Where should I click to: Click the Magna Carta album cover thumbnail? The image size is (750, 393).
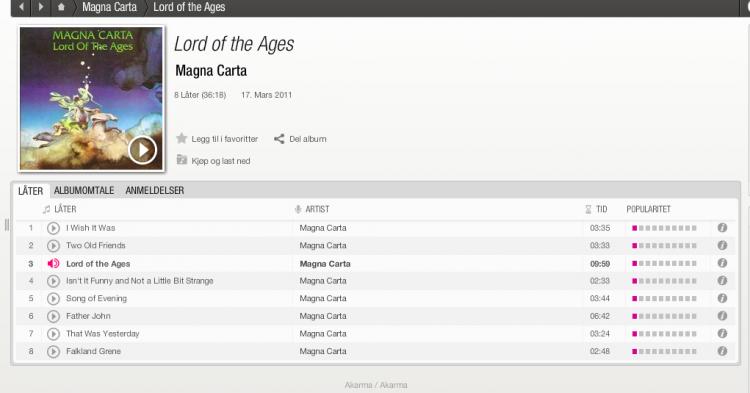pyautogui.click(x=91, y=98)
